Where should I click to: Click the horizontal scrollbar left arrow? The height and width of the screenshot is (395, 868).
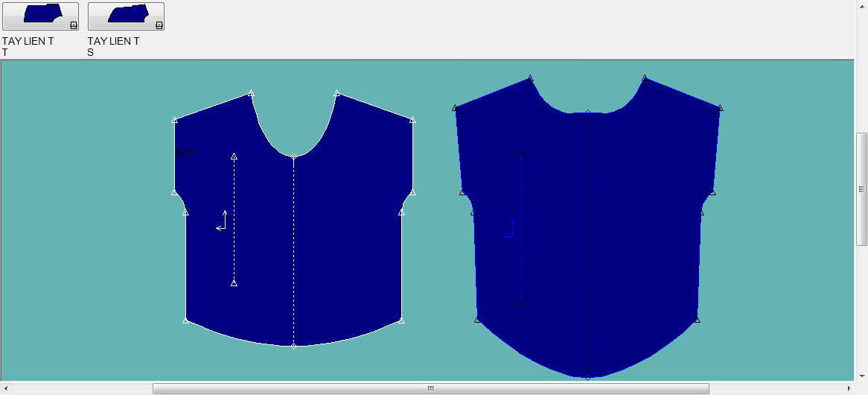pyautogui.click(x=6, y=388)
